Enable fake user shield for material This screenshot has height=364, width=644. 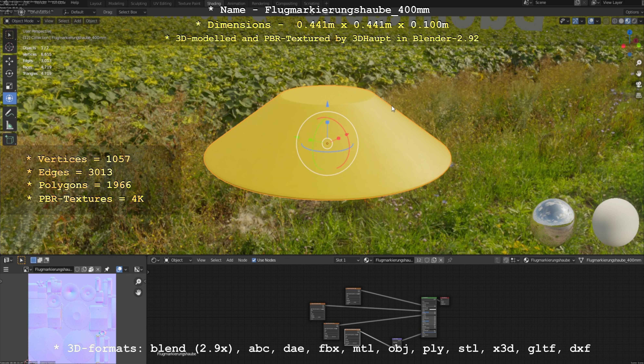tap(427, 260)
